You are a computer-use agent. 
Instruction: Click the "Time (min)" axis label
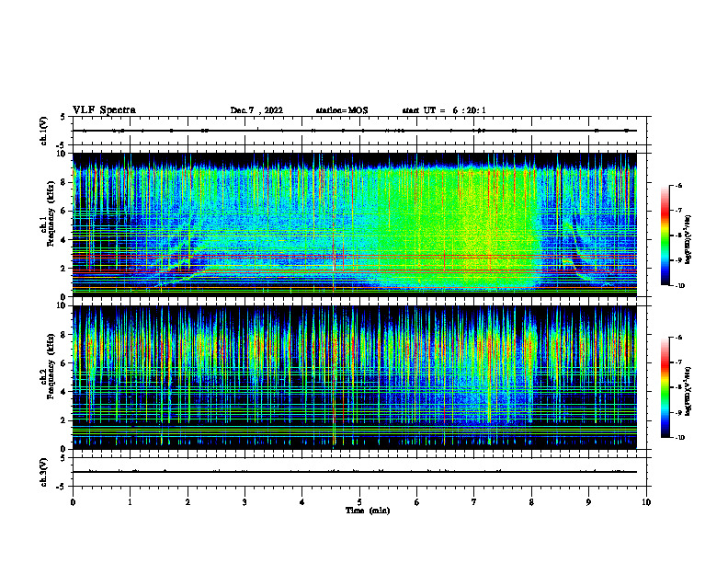(368, 511)
